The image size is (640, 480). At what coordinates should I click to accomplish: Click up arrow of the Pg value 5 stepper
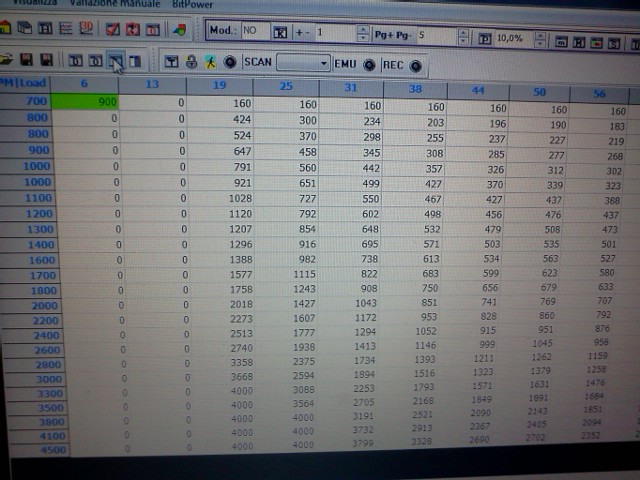[462, 33]
